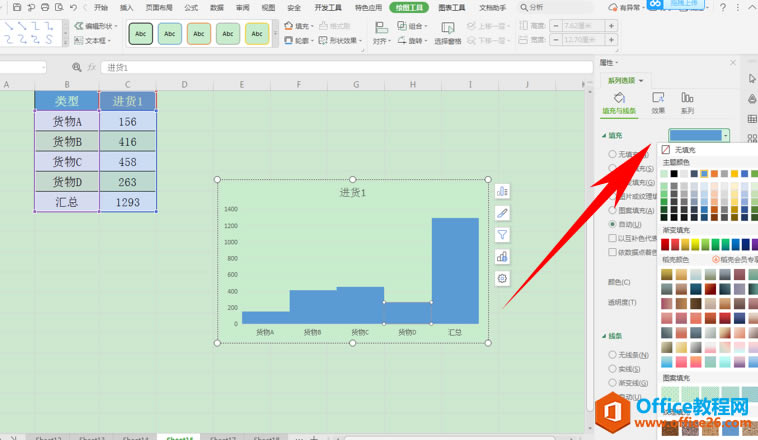Screen dimensions: 758x440
Task: Toggle the 以互补色代表负值 checkbox
Action: click(x=612, y=238)
